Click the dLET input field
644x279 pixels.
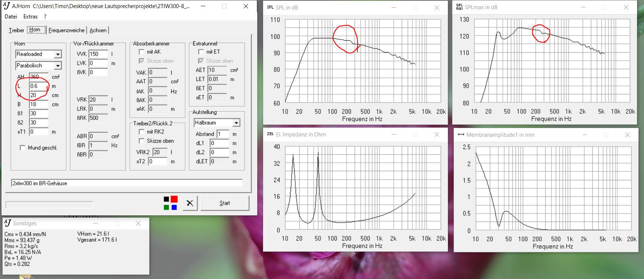(219, 161)
